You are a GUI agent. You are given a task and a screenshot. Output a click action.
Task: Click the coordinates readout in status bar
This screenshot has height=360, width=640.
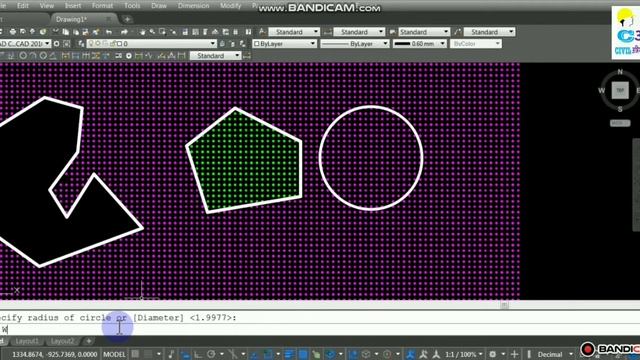(54, 354)
